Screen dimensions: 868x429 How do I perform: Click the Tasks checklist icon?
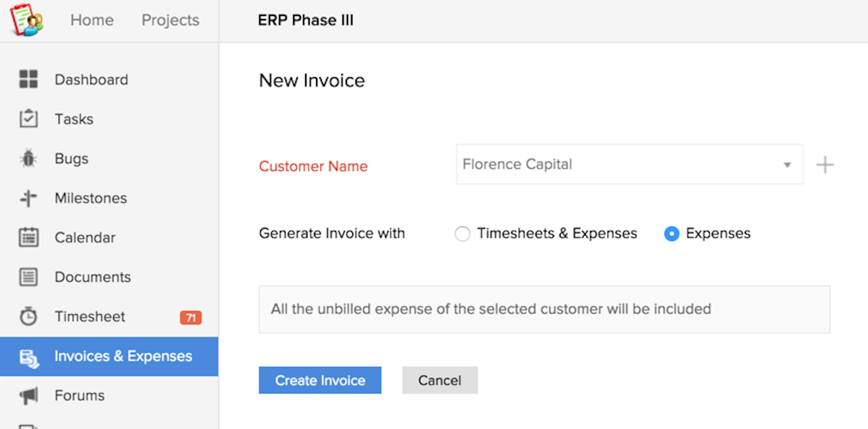pos(28,118)
